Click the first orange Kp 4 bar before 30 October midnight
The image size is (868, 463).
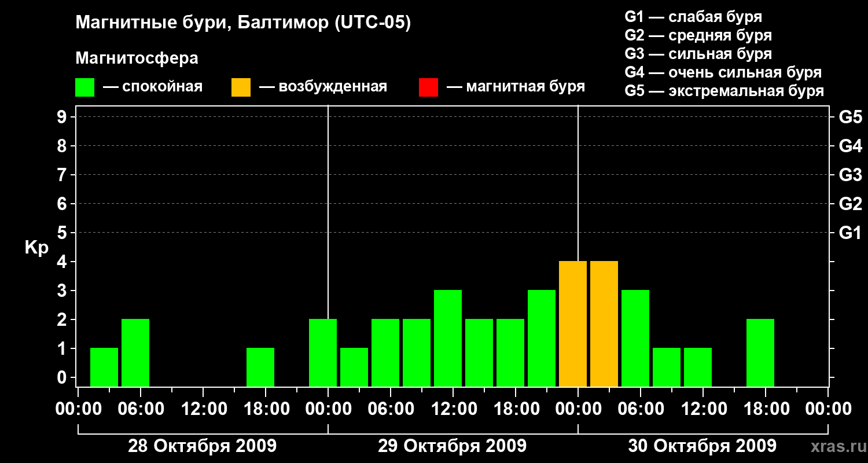point(573,324)
